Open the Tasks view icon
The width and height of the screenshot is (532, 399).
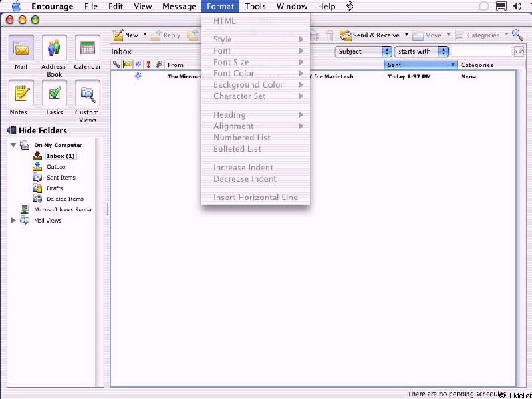point(55,93)
